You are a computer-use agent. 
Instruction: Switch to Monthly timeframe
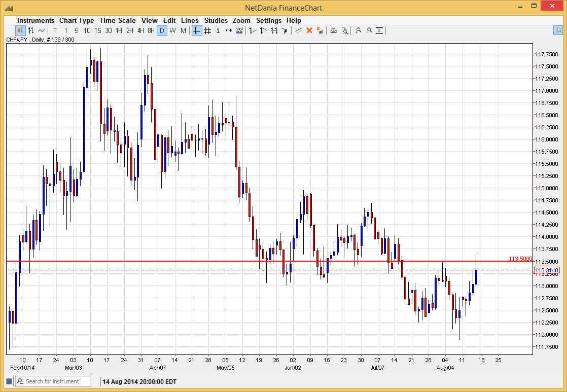tap(183, 31)
